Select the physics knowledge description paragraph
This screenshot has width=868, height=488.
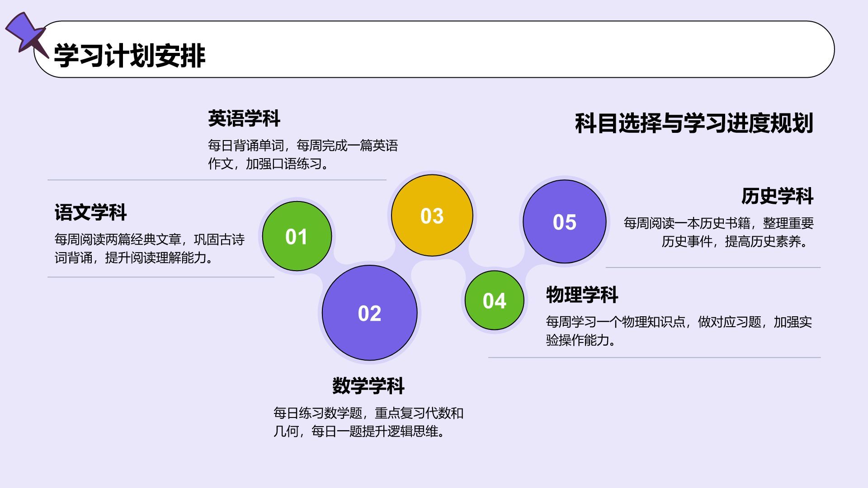point(678,331)
